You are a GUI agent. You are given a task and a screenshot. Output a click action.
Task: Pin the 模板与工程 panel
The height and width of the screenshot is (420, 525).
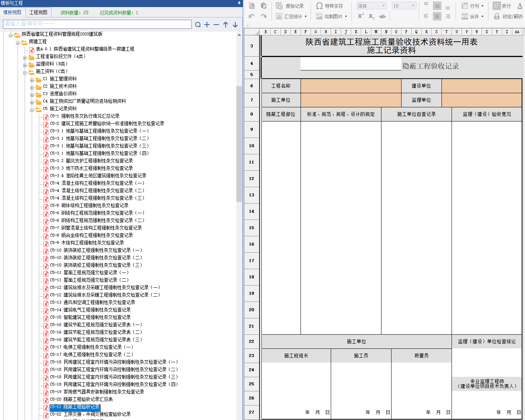[x=239, y=3]
